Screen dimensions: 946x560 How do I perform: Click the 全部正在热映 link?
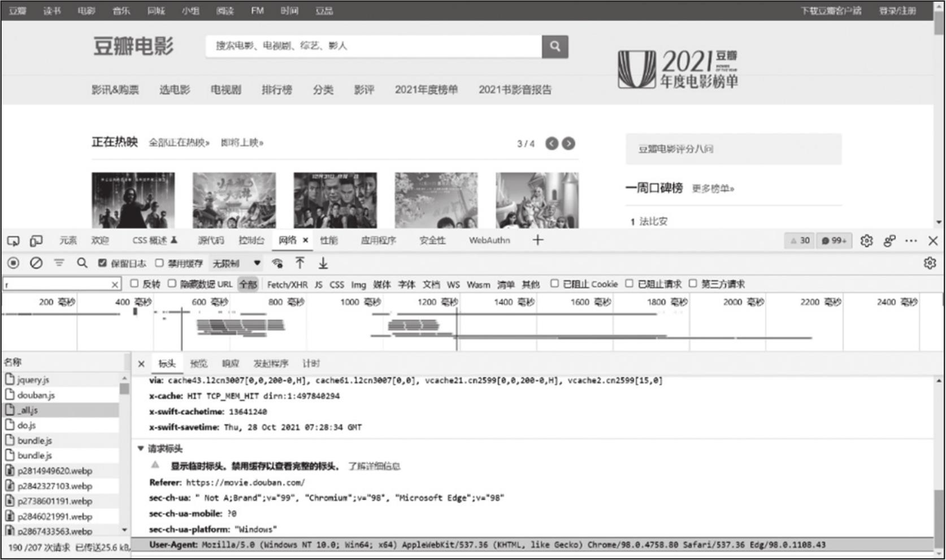tap(179, 142)
